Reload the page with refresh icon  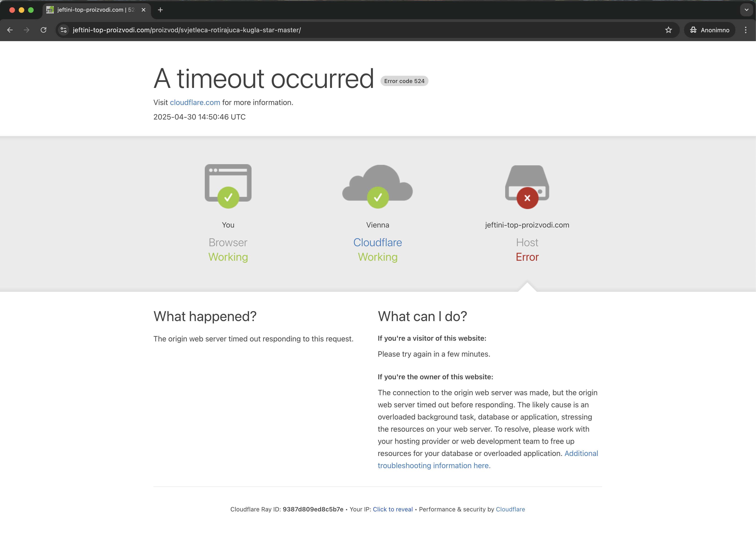pyautogui.click(x=43, y=30)
